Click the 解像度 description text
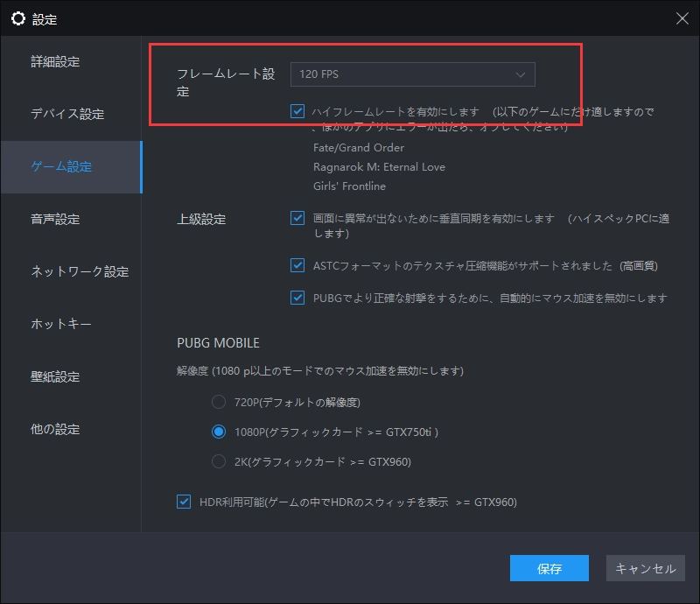The image size is (700, 604). pyautogui.click(x=320, y=371)
